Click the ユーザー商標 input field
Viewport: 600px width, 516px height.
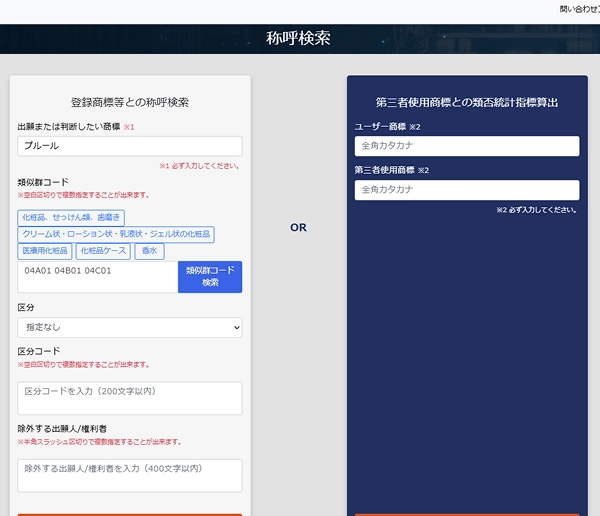click(x=467, y=146)
